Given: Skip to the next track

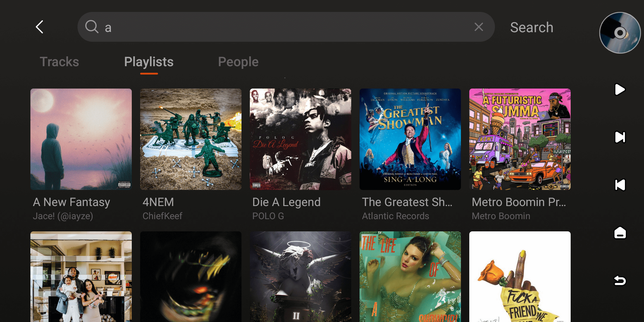Looking at the screenshot, I should (x=620, y=137).
